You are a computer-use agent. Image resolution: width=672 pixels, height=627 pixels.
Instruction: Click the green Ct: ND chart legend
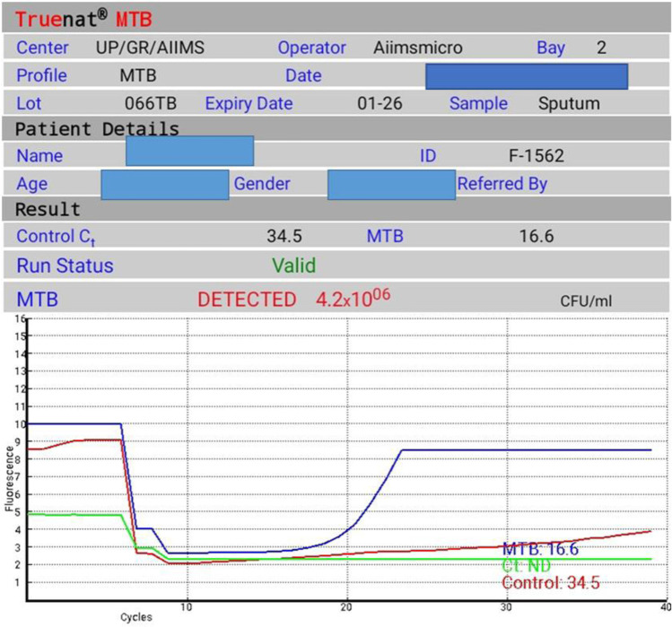[527, 566]
